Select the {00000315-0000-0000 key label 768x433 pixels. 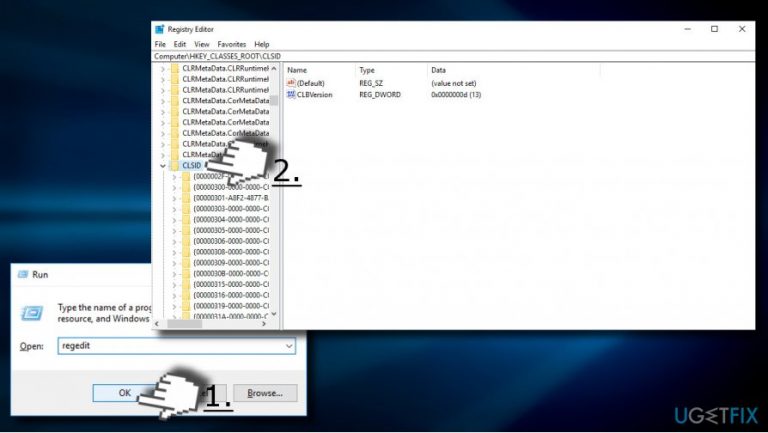tap(231, 284)
